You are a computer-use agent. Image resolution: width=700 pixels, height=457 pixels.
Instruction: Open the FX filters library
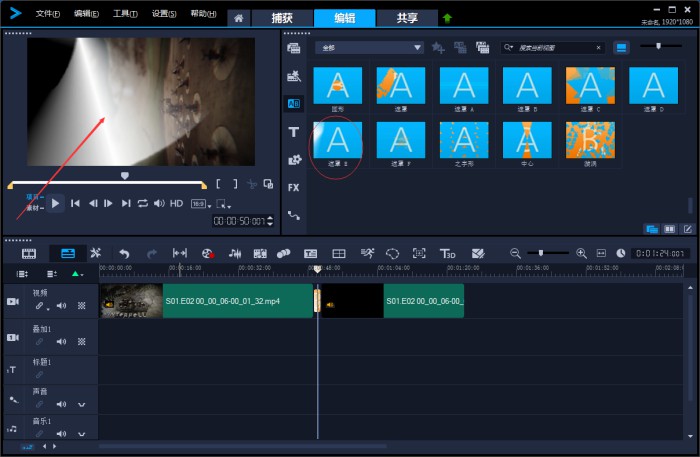coord(294,187)
